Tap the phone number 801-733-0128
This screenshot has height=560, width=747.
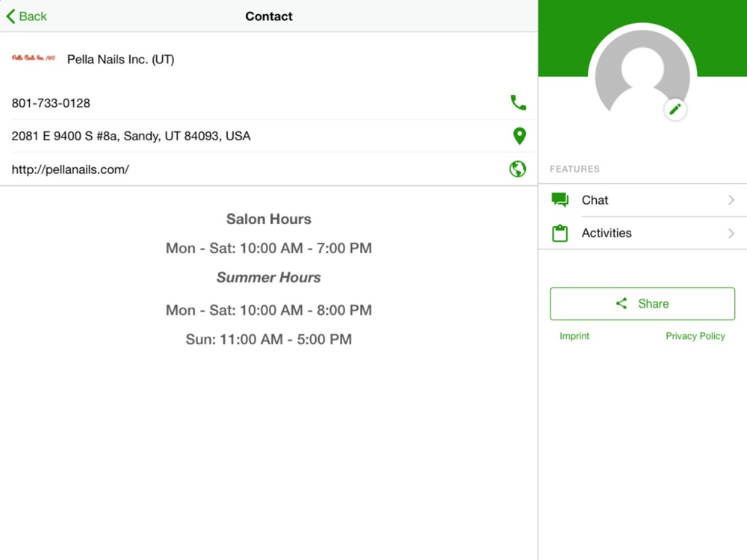[51, 103]
